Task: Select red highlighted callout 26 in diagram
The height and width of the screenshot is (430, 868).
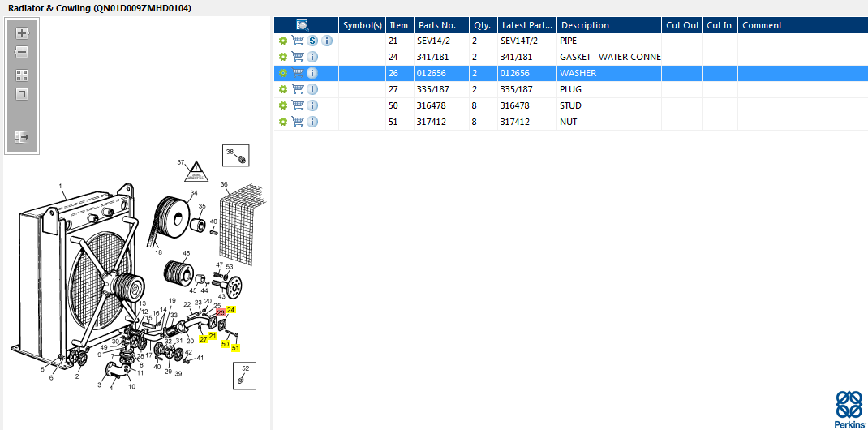Action: point(221,312)
